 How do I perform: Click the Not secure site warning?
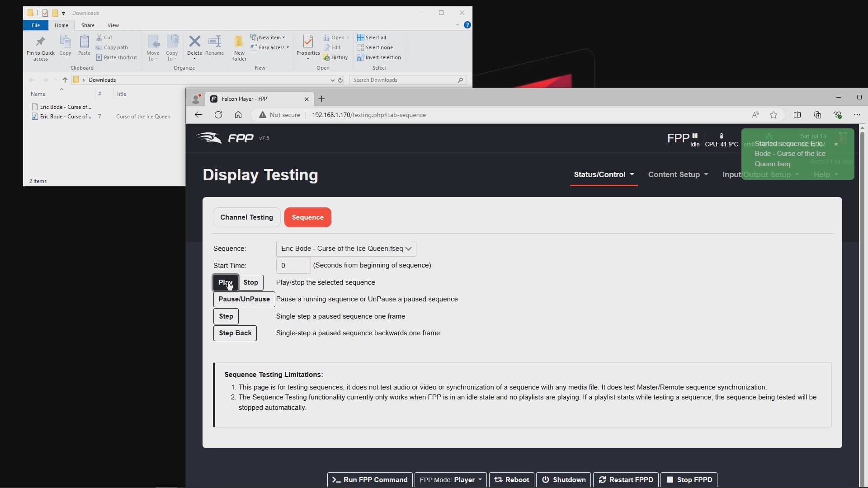(279, 115)
